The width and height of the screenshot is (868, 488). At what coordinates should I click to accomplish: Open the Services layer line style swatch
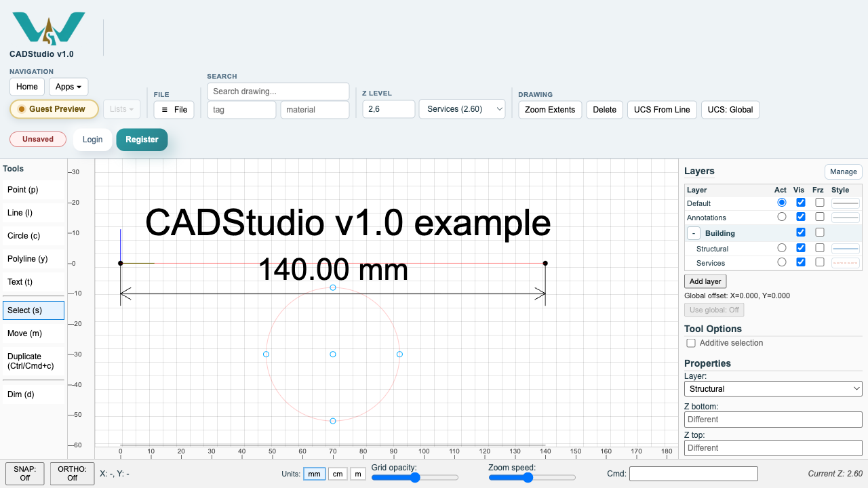pyautogui.click(x=846, y=262)
